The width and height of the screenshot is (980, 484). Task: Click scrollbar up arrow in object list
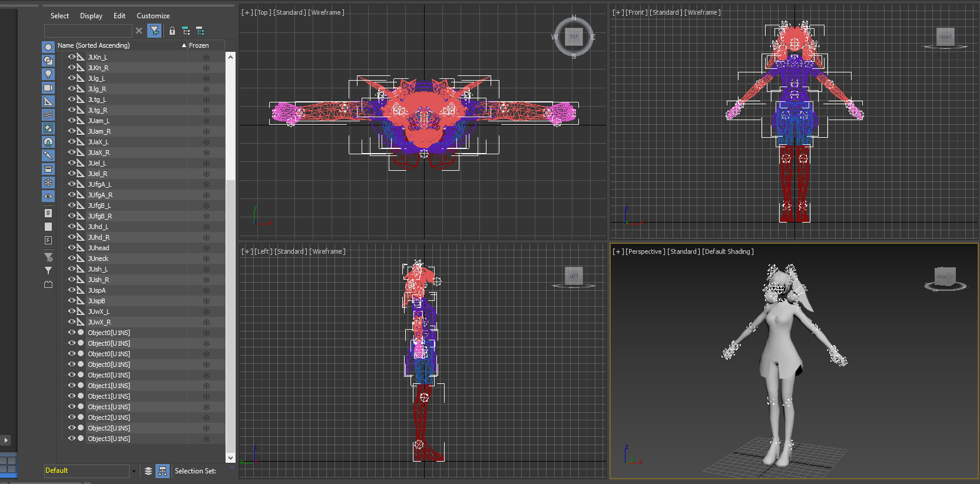(230, 57)
